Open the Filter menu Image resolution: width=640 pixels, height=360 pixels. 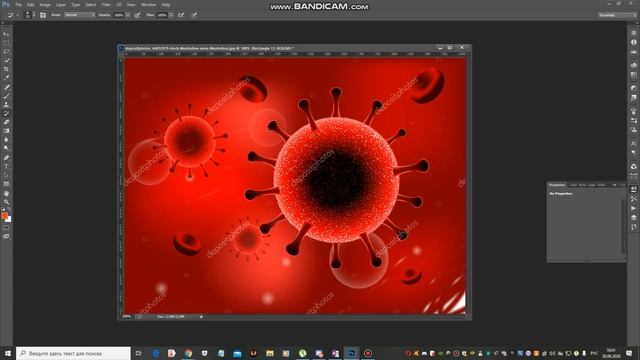click(106, 4)
